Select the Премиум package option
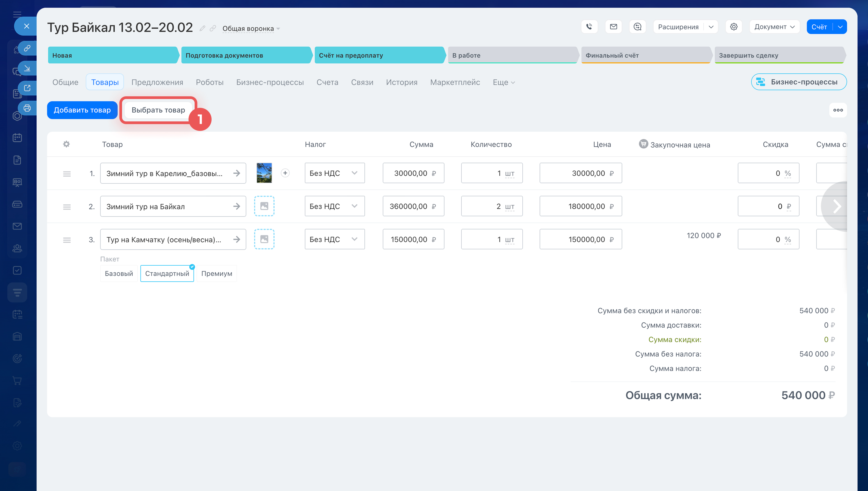 (x=216, y=274)
